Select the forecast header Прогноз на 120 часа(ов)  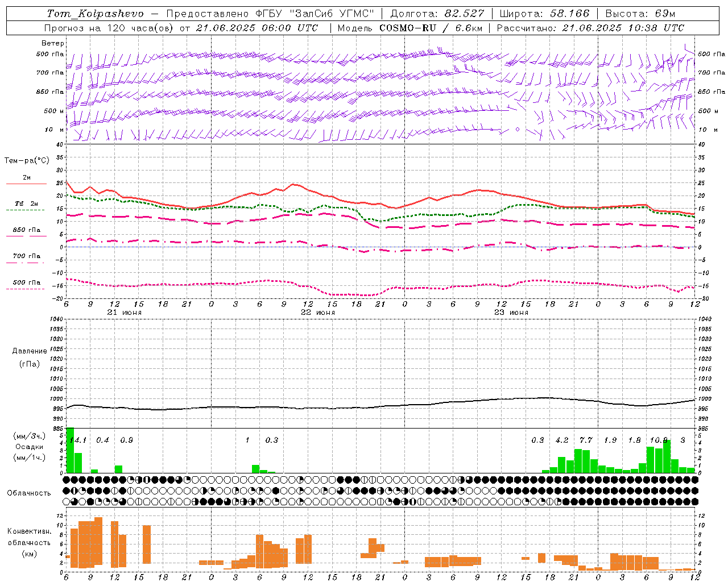point(109,28)
